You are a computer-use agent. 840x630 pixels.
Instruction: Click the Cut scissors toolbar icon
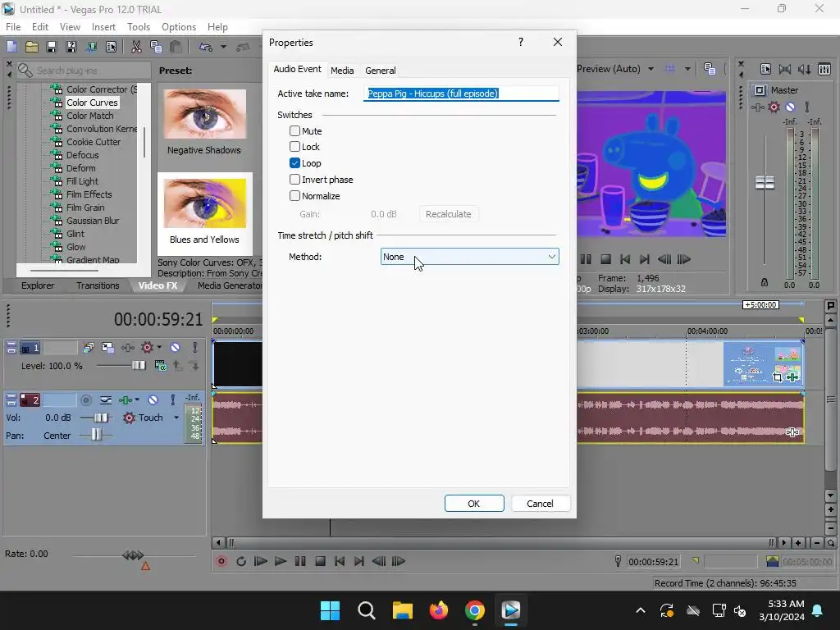coord(137,47)
